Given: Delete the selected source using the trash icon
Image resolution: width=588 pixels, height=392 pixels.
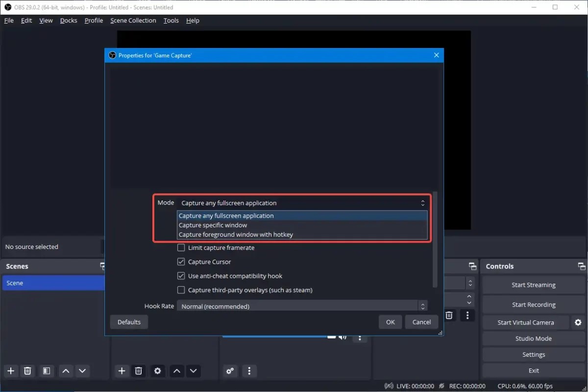Looking at the screenshot, I should tap(138, 371).
